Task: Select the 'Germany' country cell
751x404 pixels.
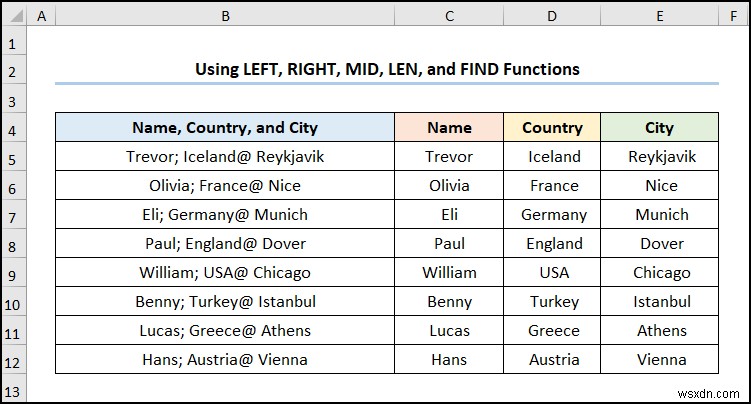Action: click(552, 214)
